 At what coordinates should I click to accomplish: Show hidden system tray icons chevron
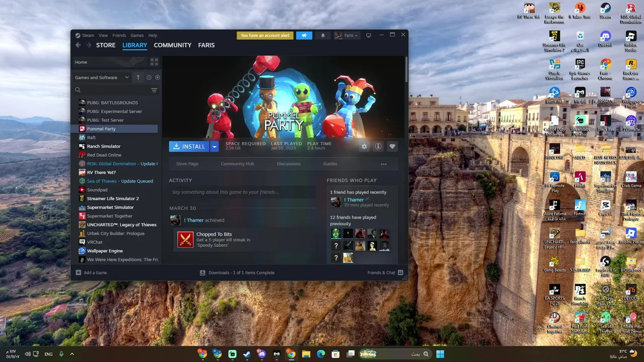click(72, 354)
